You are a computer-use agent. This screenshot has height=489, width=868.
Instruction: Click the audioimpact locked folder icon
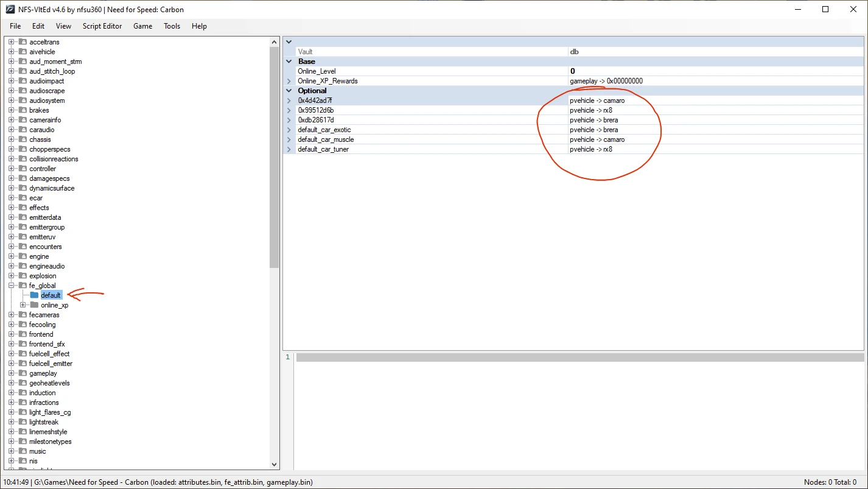(x=23, y=81)
